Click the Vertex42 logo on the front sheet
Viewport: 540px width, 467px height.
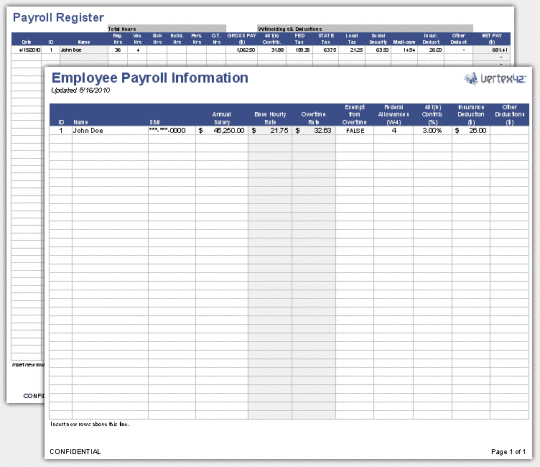[495, 79]
